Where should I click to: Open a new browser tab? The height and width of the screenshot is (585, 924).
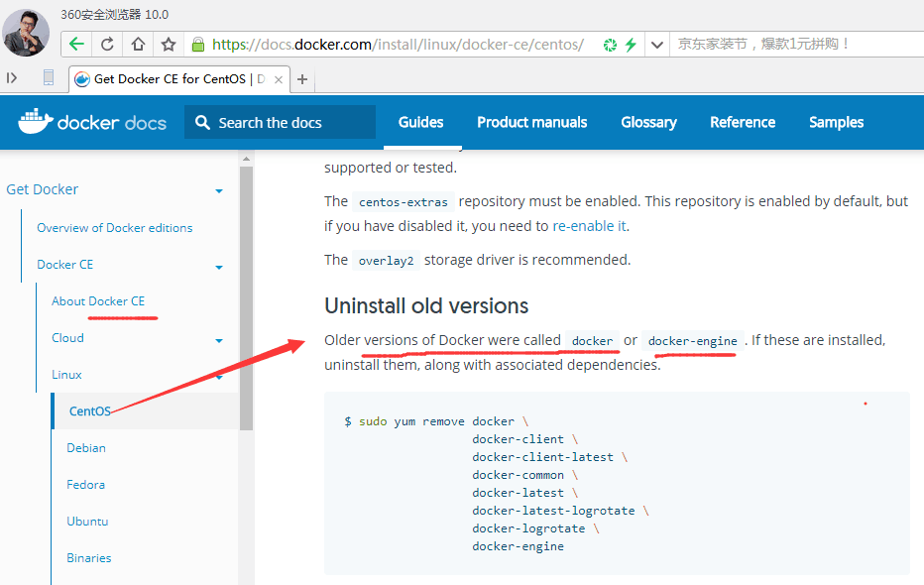click(x=302, y=79)
